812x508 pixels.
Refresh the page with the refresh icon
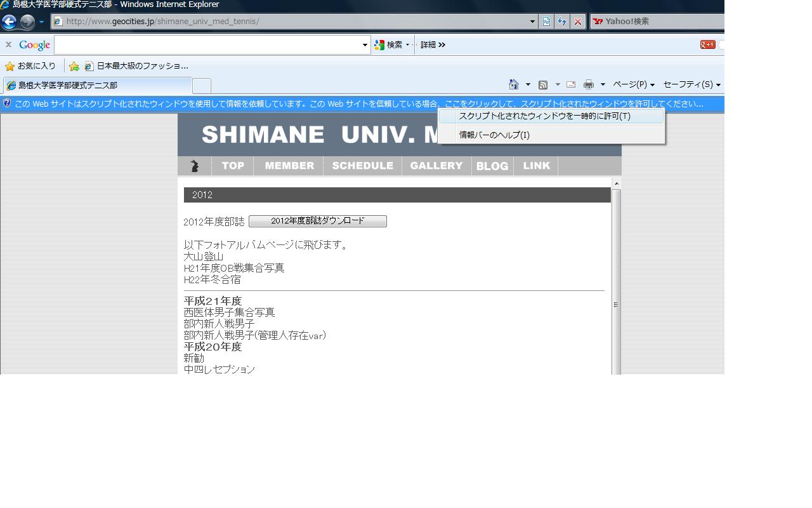pyautogui.click(x=562, y=21)
